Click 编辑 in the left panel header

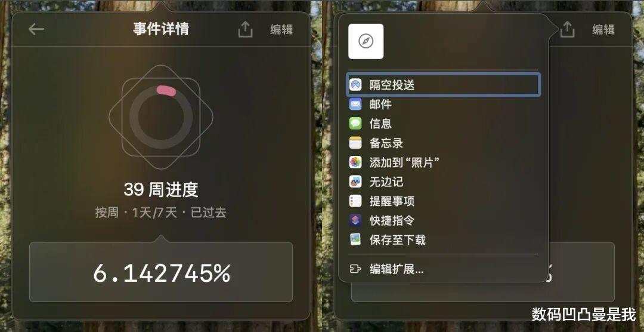pyautogui.click(x=281, y=30)
